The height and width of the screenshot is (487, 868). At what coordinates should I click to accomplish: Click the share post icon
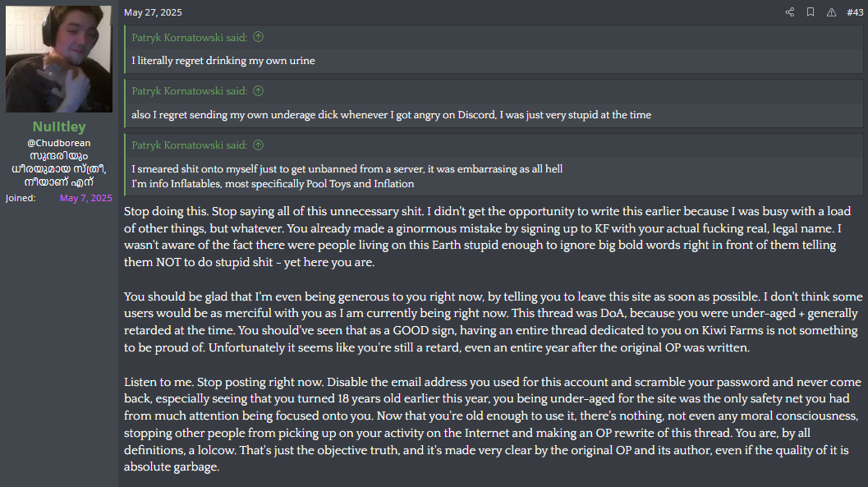[790, 12]
